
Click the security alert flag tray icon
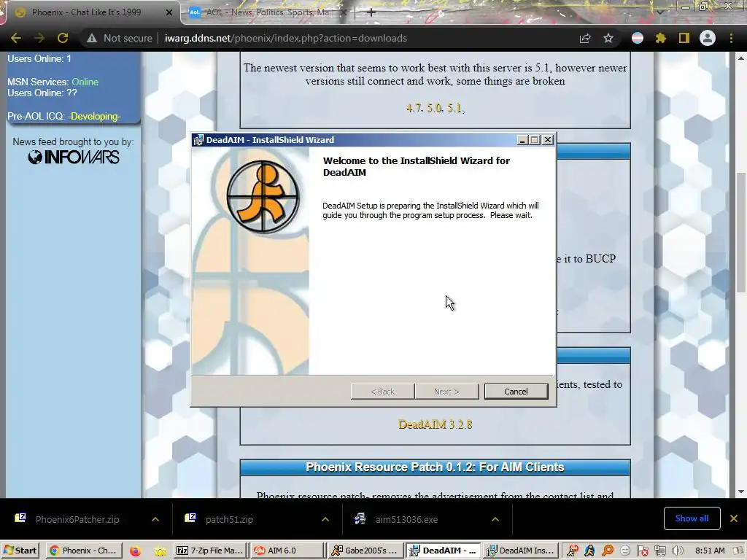coord(643,551)
